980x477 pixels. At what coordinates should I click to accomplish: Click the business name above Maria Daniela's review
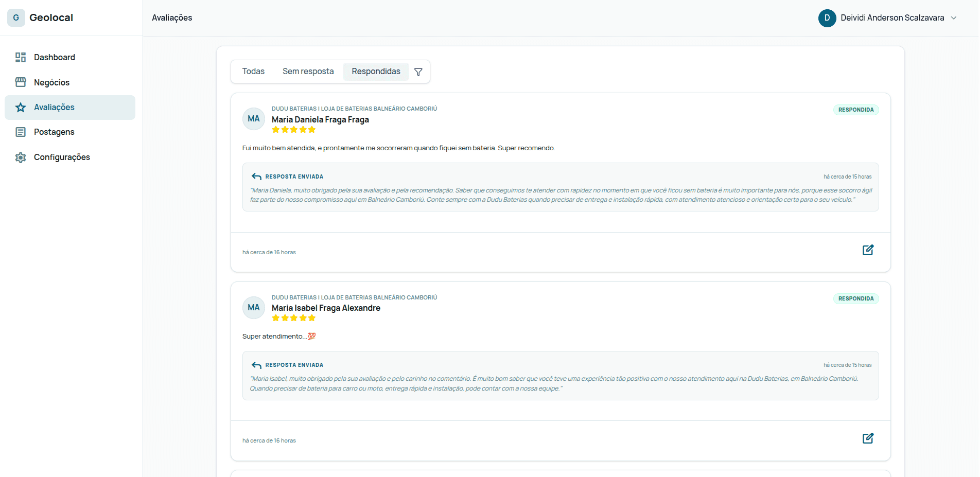tap(354, 109)
